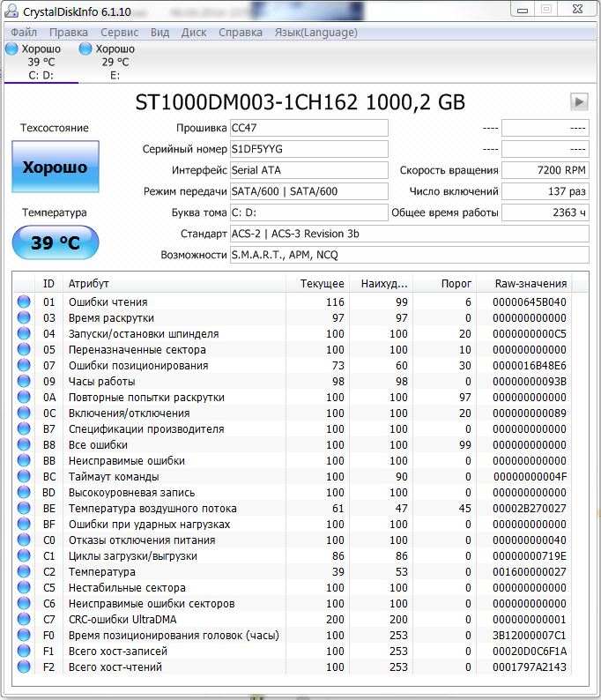This screenshot has width=601, height=700.
Task: Click the Текущее column header
Action: (322, 284)
